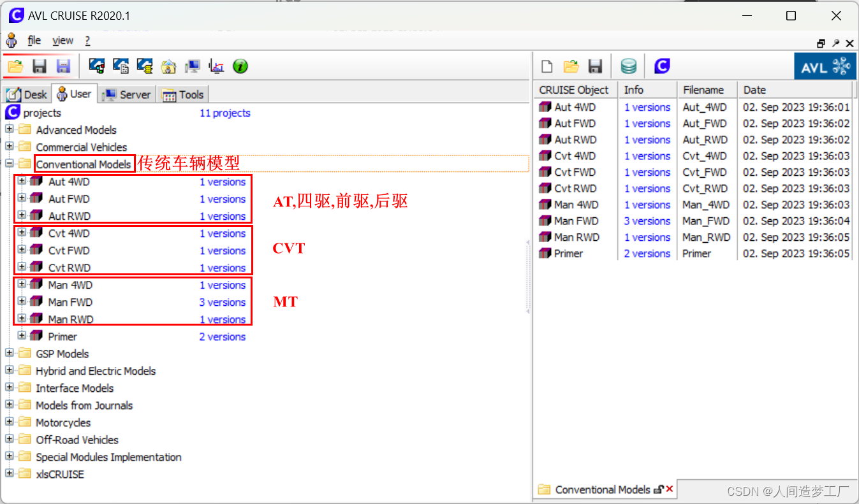The width and height of the screenshot is (859, 504).
Task: Select the Off-Road Vehicles folder
Action: tap(77, 440)
